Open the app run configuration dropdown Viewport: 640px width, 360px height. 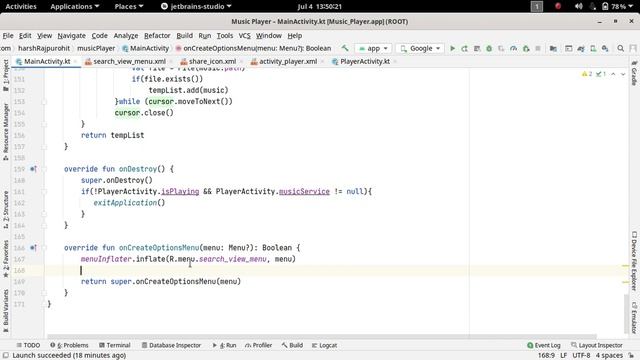(x=373, y=48)
